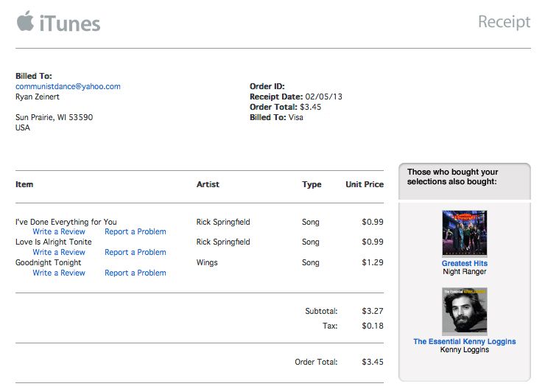Open Night Ranger Greatest Hits album cover
This screenshot has height=392, width=545.
coord(465,234)
